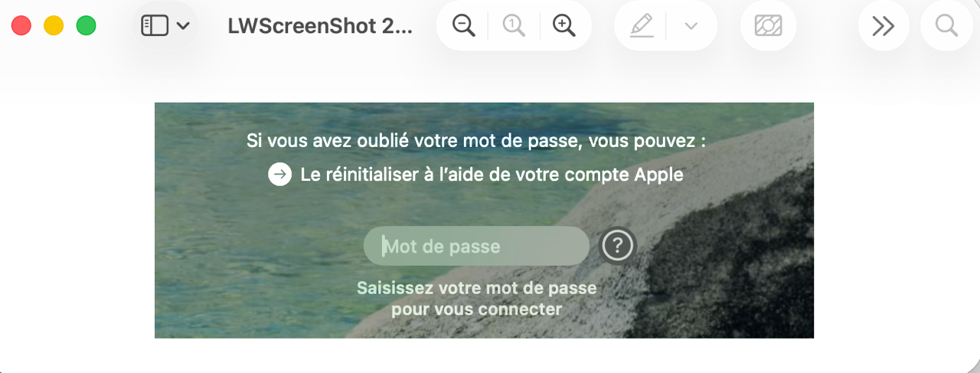Click the Saisissez votre mot de passe text
The height and width of the screenshot is (373, 980).
(476, 299)
